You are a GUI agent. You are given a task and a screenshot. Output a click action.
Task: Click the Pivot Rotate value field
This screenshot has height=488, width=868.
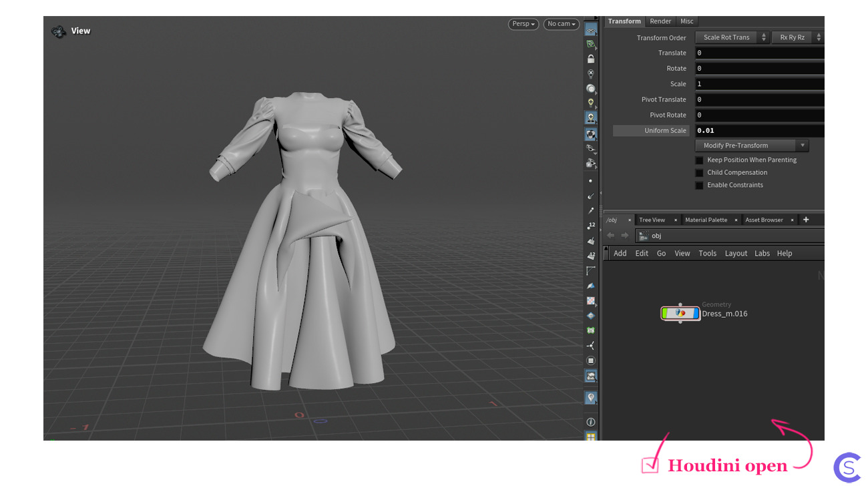pos(759,115)
